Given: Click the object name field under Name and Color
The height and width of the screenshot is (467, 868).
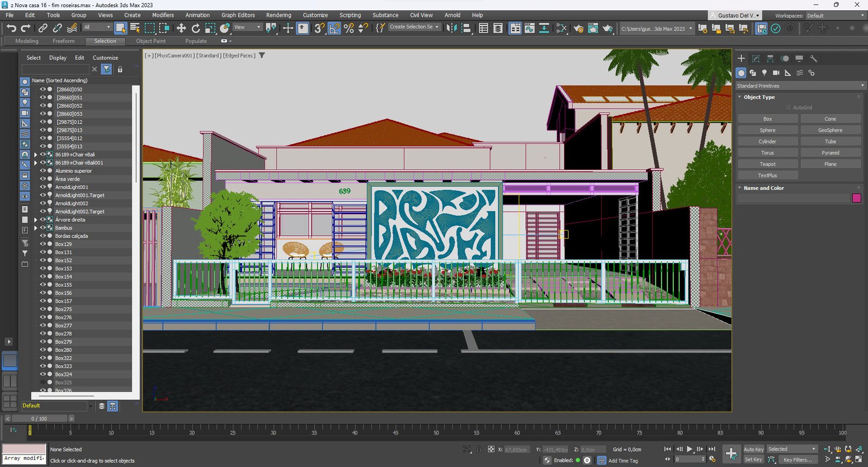Looking at the screenshot, I should click(793, 198).
